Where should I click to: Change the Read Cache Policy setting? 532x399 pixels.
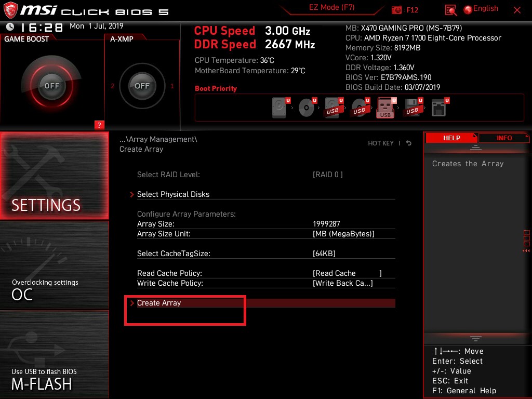pos(347,273)
